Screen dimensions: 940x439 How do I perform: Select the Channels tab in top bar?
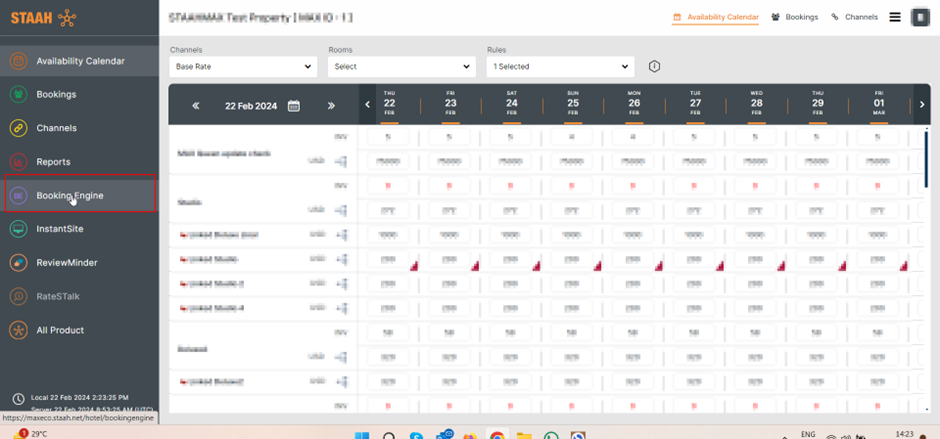coord(855,17)
